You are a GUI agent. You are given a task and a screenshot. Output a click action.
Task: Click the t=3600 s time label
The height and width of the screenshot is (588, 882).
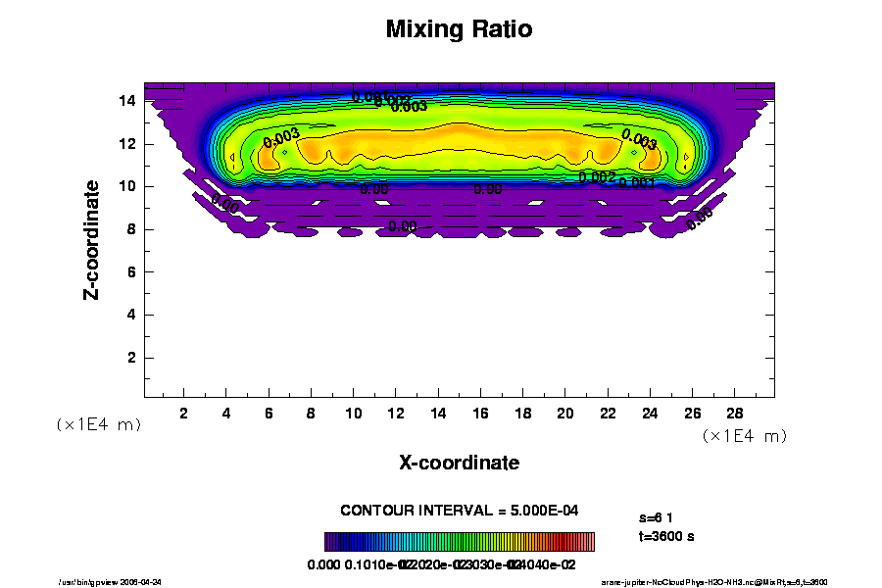pyautogui.click(x=666, y=536)
